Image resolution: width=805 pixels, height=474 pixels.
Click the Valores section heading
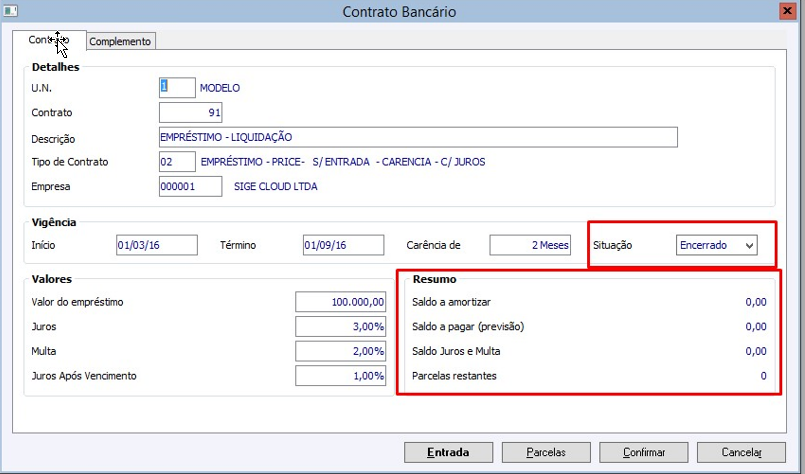[52, 279]
